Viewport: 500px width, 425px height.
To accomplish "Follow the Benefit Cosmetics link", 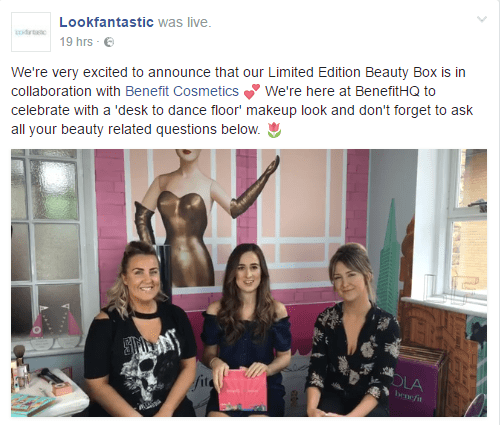I will pos(182,91).
